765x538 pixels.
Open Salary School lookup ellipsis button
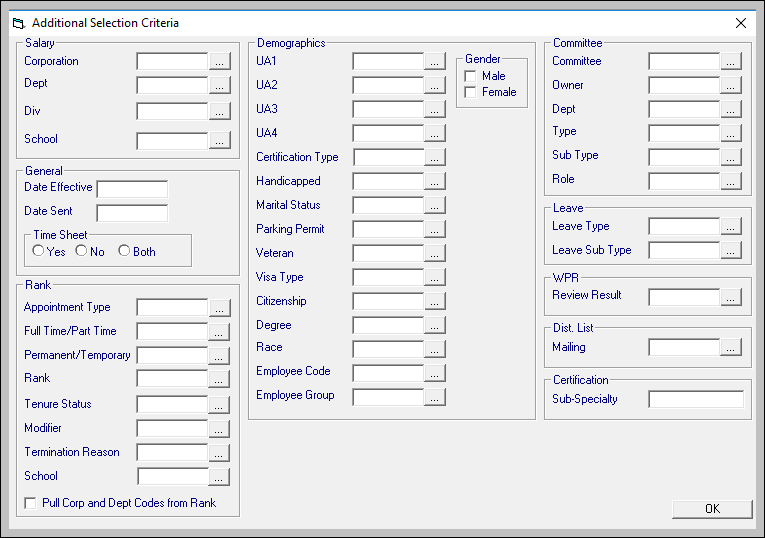pyautogui.click(x=220, y=141)
